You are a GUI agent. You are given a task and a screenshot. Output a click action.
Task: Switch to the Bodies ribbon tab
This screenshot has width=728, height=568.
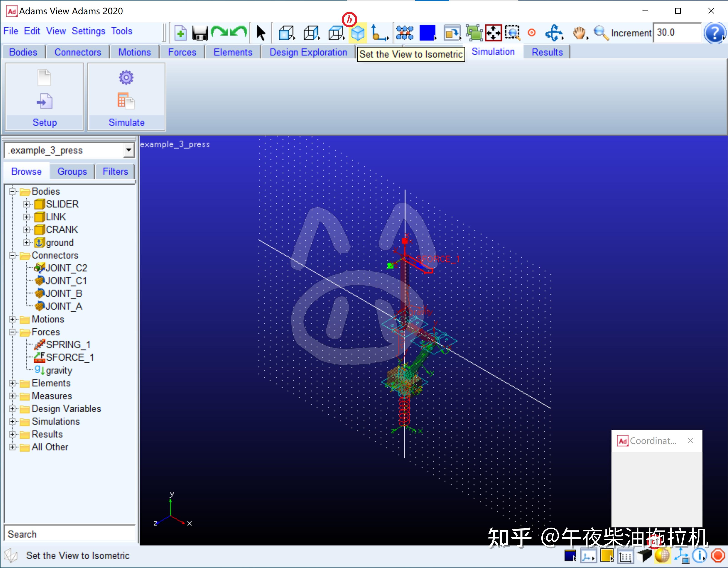23,52
